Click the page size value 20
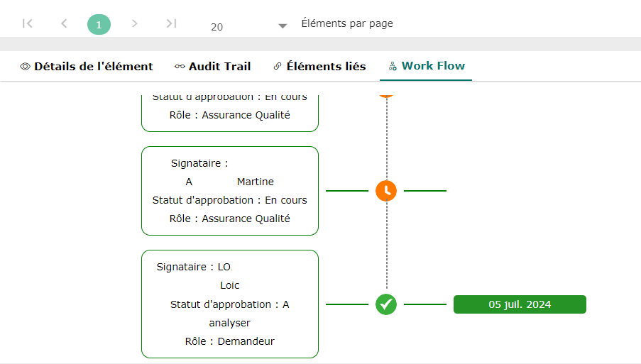 217,27
